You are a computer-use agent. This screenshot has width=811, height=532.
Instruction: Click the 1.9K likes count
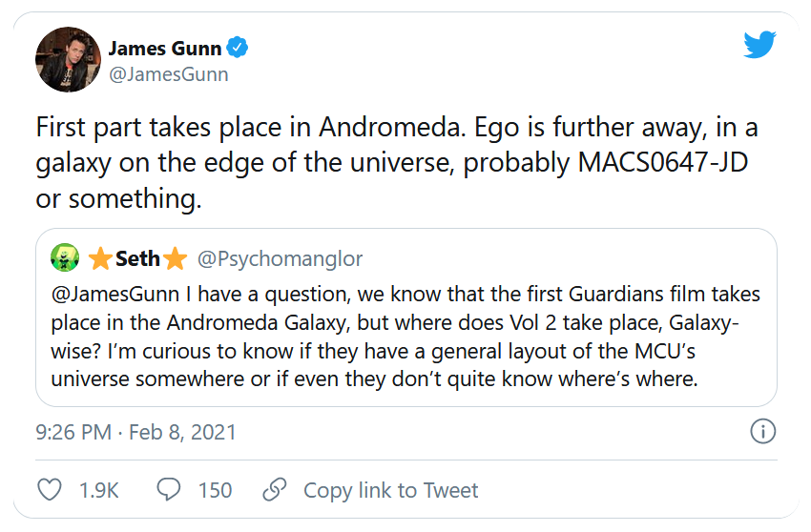coord(98,490)
